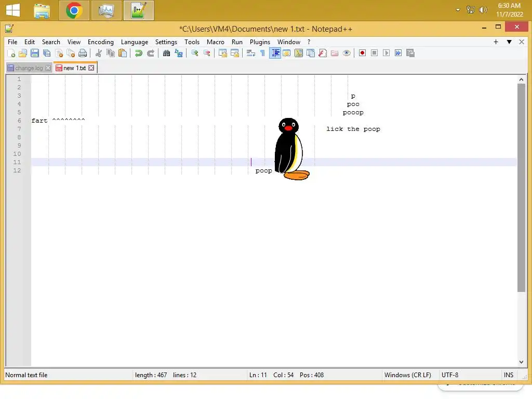Click Run Macro Multiple Times icon

tap(398, 54)
